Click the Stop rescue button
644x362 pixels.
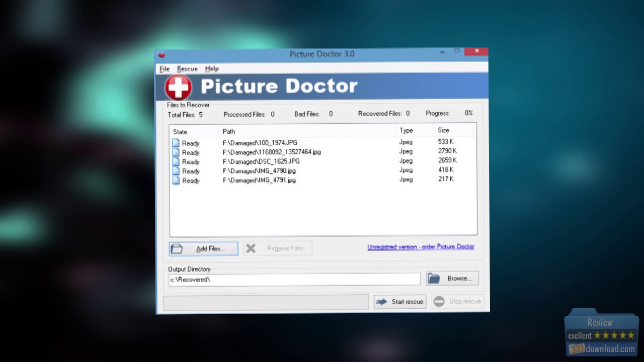457,302
